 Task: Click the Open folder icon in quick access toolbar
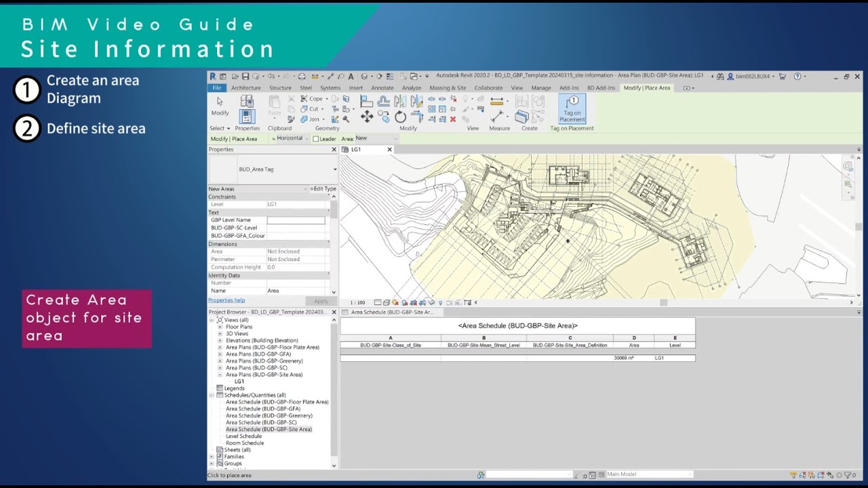tap(235, 77)
